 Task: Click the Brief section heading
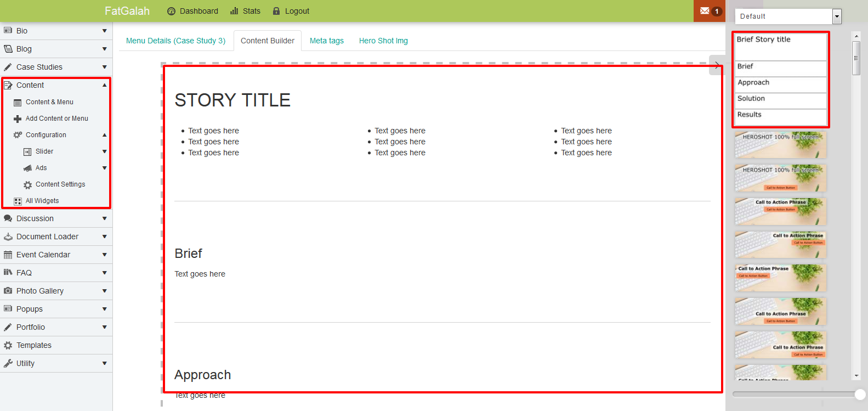point(188,254)
